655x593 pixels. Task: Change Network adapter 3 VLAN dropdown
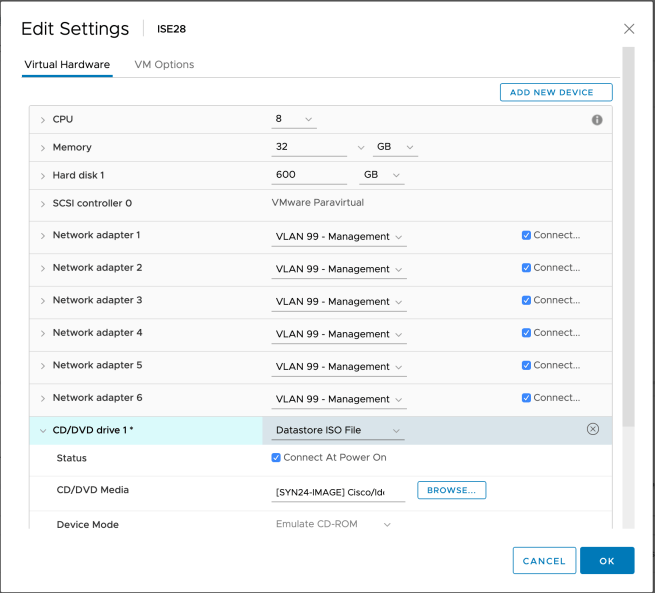tap(339, 302)
